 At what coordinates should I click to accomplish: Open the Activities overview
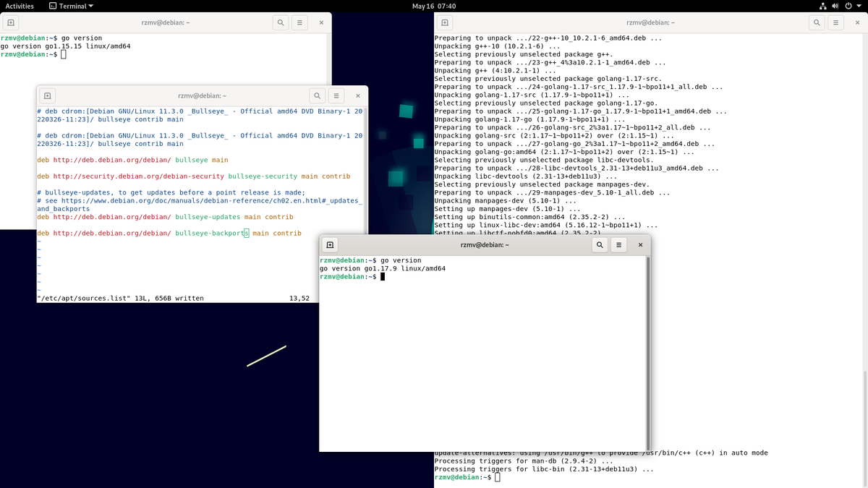pyautogui.click(x=20, y=6)
